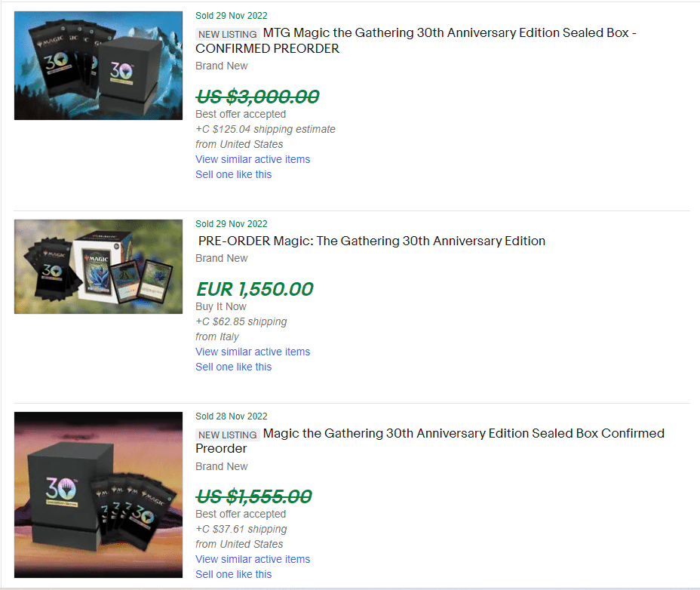View similar active items for the $3,000 listing
The image size is (700, 590).
coord(253,159)
